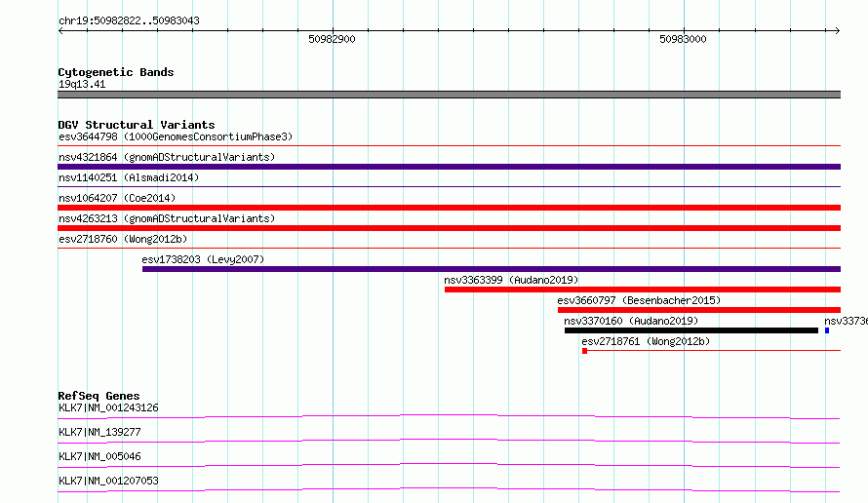
Task: Open KLK7|NM_001207053 transcript label
Action: [108, 481]
